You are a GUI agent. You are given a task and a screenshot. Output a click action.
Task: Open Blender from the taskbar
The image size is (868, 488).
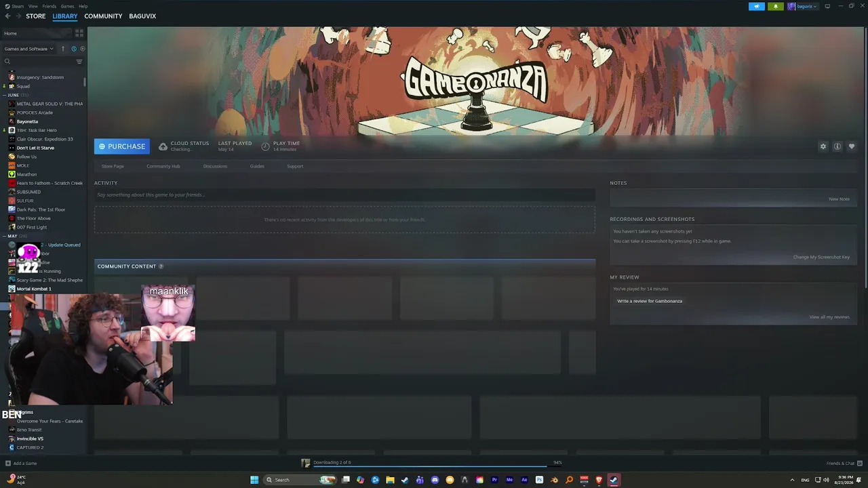[554, 480]
